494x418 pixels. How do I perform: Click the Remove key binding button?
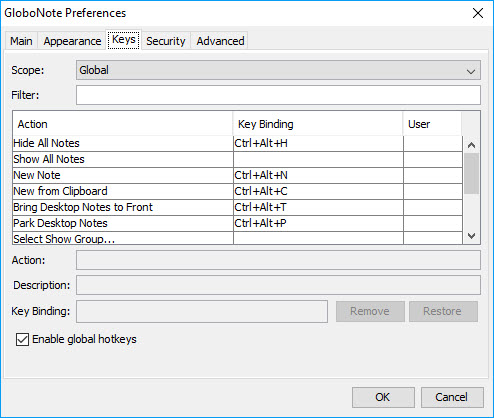click(370, 311)
